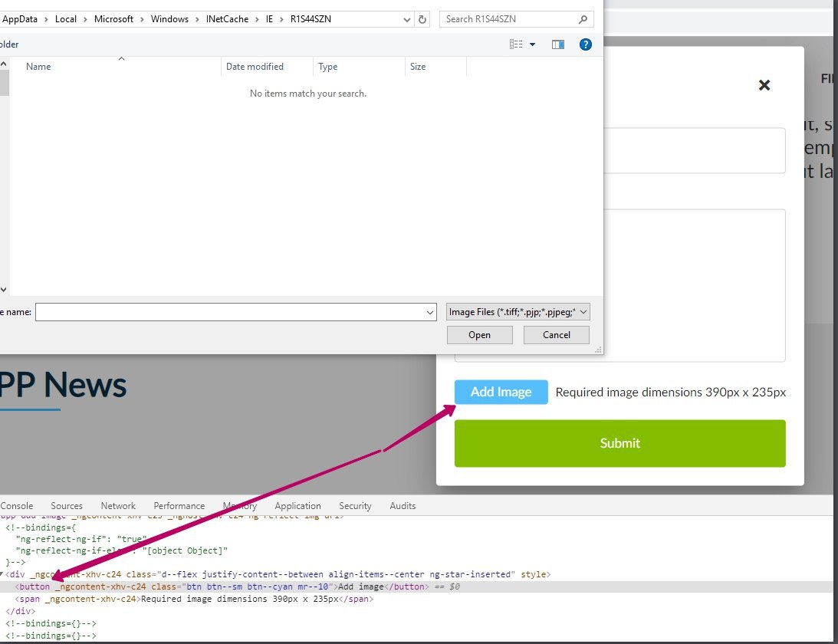Click the green Submit button
Image resolution: width=838 pixels, height=644 pixels.
click(620, 443)
